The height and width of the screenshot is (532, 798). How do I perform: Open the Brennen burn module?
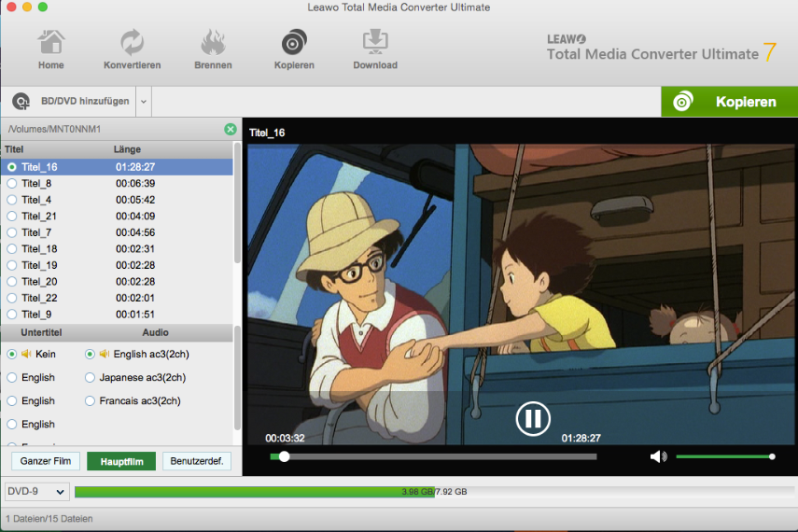point(213,49)
